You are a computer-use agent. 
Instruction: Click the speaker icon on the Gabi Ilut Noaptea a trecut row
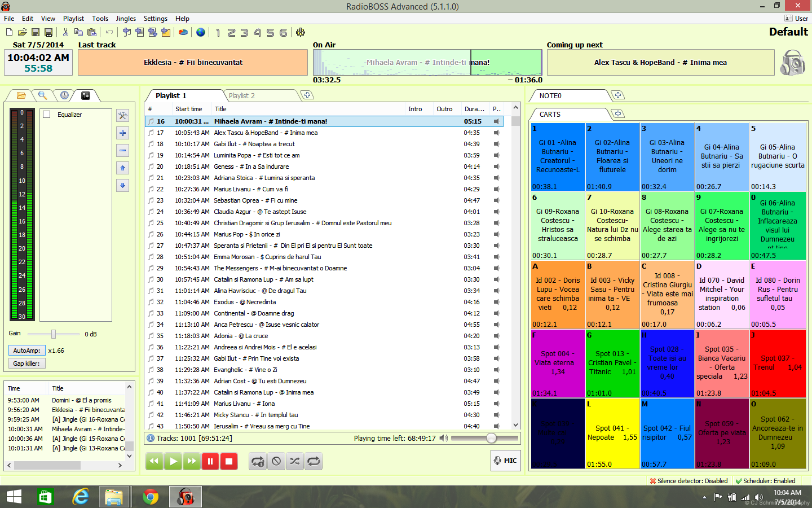point(497,144)
